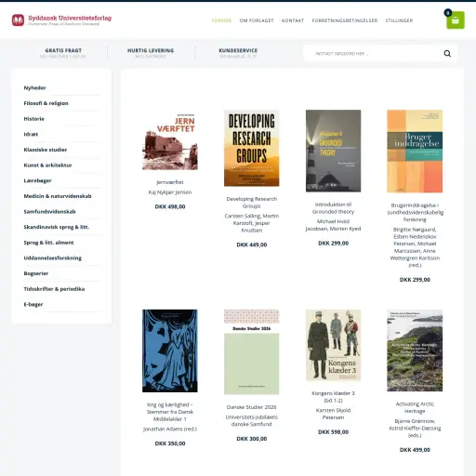Open the Grounded Theory lighthouse cover
Screen dimensions: 476x476
(333, 151)
